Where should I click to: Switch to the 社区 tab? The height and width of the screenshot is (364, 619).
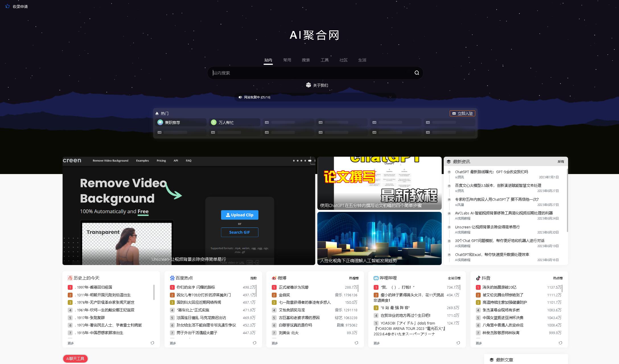(344, 60)
